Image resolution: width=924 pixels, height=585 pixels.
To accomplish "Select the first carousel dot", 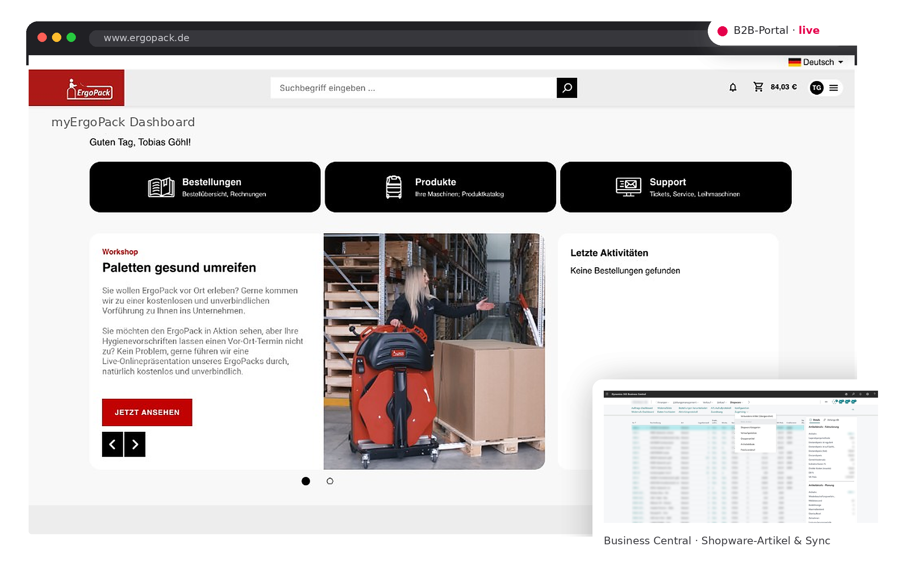I will coord(306,481).
